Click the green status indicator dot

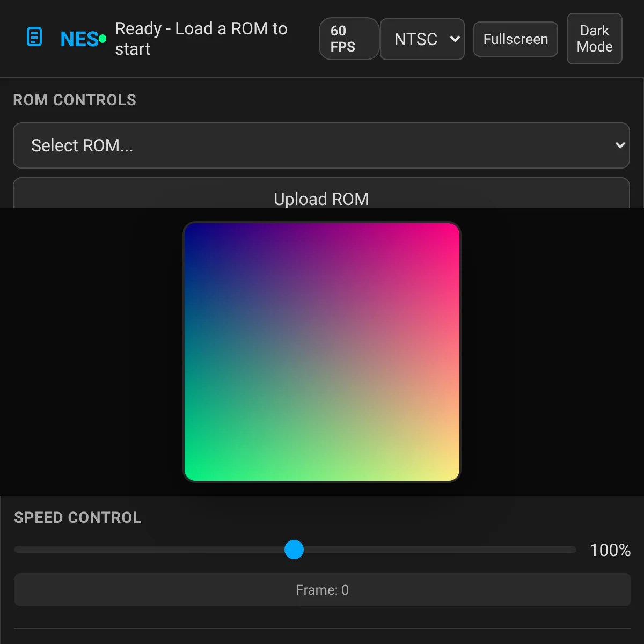(x=103, y=39)
